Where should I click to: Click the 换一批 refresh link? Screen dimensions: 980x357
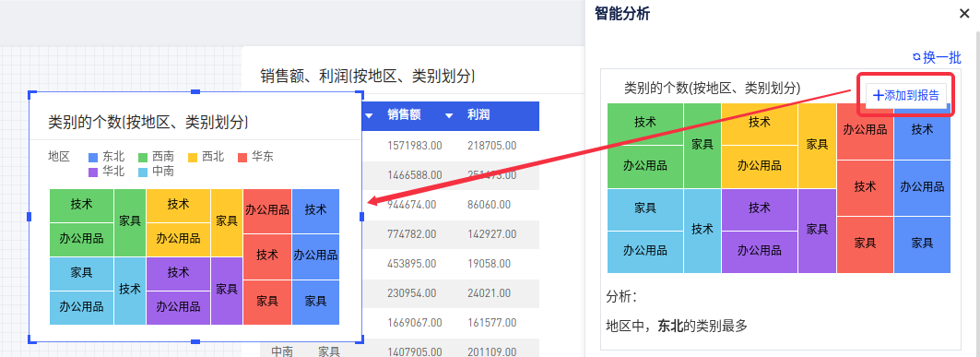(937, 57)
